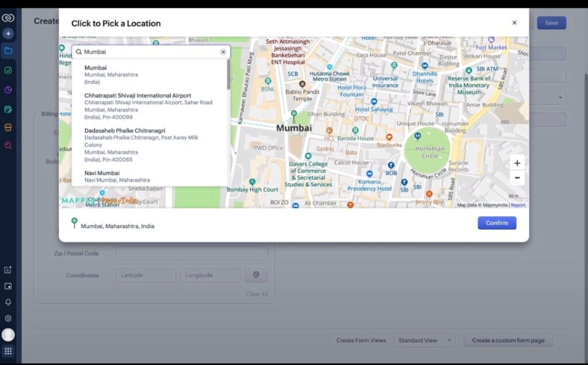
Task: Click the BSNL marker on the map
Action: pyautogui.click(x=268, y=82)
